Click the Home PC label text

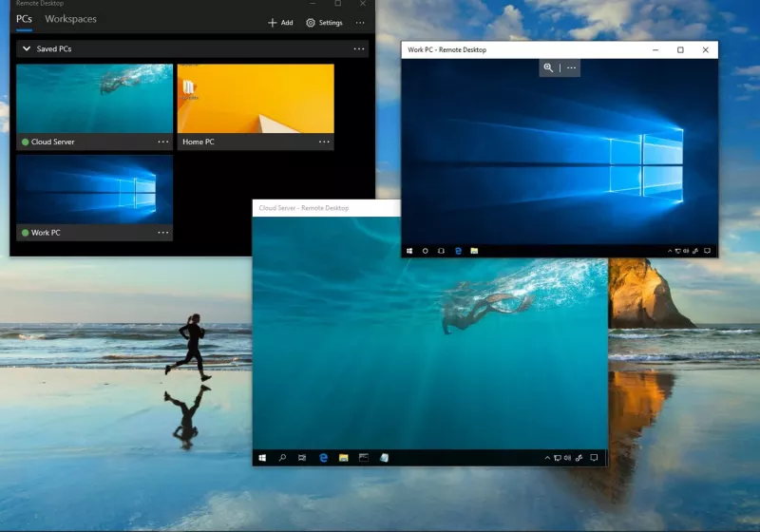click(199, 142)
